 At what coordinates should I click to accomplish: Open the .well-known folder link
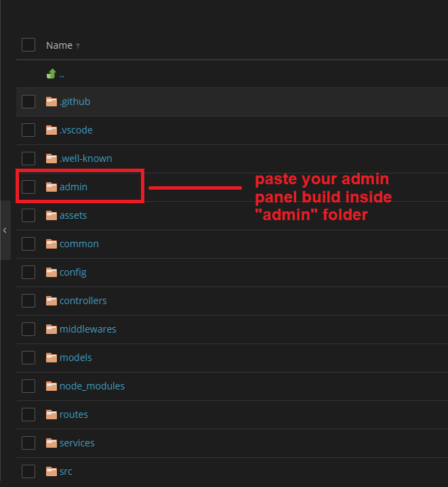[x=86, y=158]
